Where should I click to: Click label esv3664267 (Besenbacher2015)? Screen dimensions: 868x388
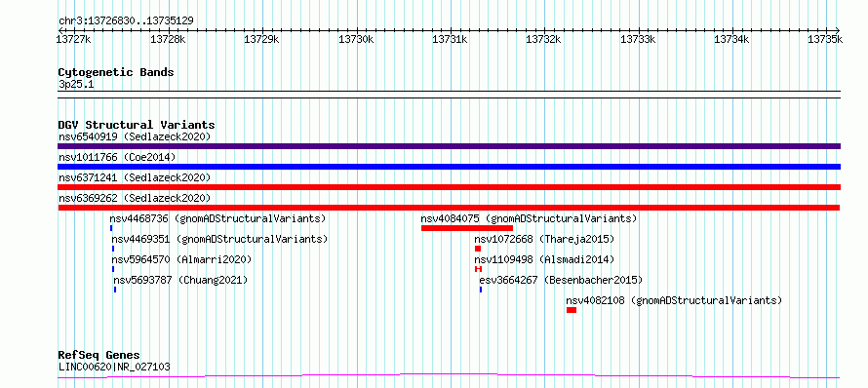[x=561, y=280]
